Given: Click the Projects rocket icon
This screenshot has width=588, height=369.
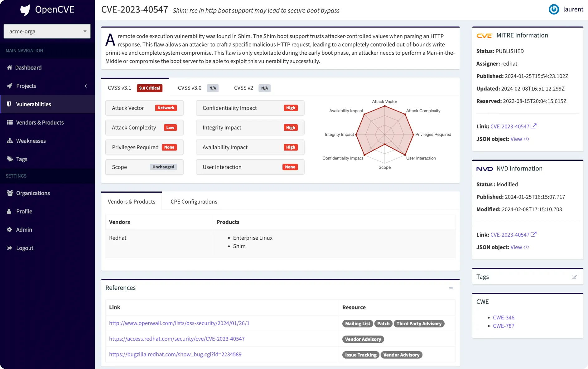Looking at the screenshot, I should (x=10, y=86).
